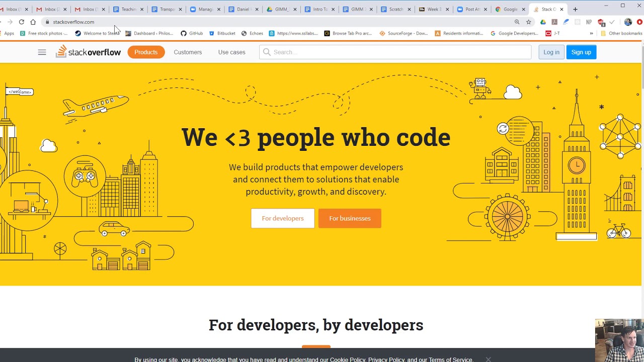Open the blue feather extension icon

(x=566, y=22)
